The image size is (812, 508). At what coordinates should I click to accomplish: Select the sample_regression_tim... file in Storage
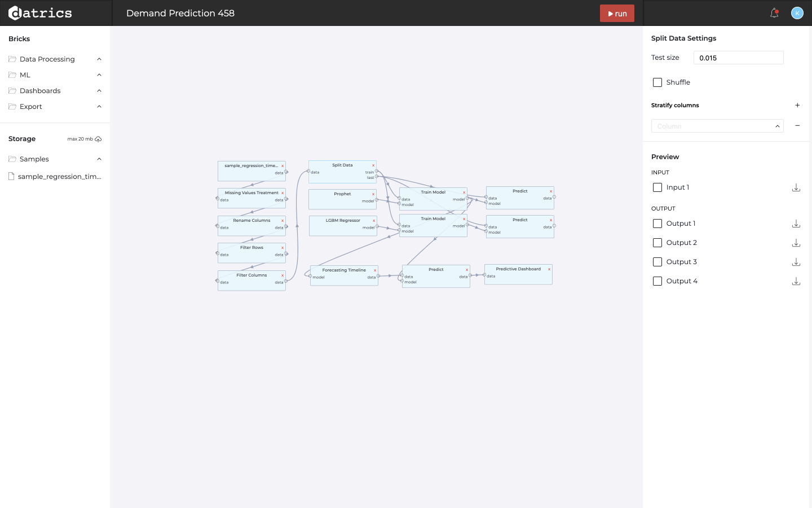pos(59,177)
